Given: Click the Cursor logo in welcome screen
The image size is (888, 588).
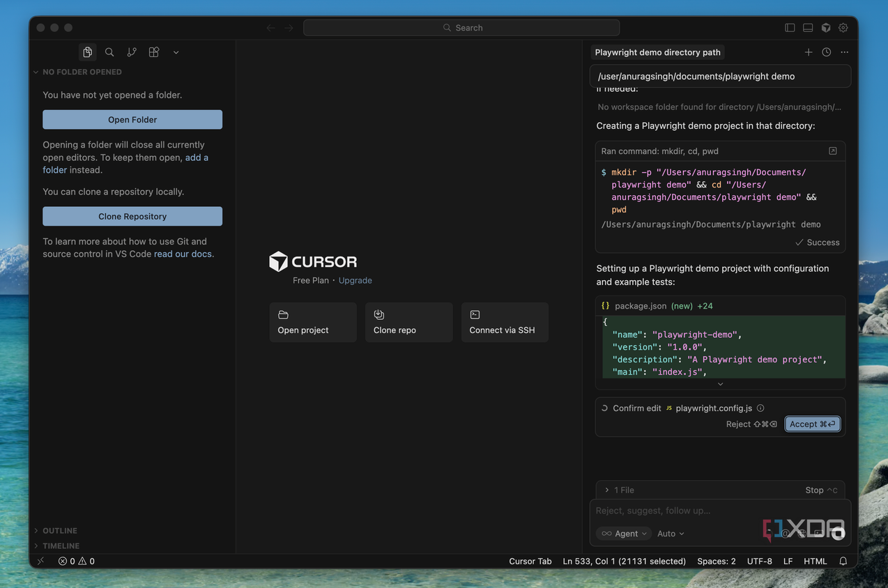Looking at the screenshot, I should click(313, 262).
